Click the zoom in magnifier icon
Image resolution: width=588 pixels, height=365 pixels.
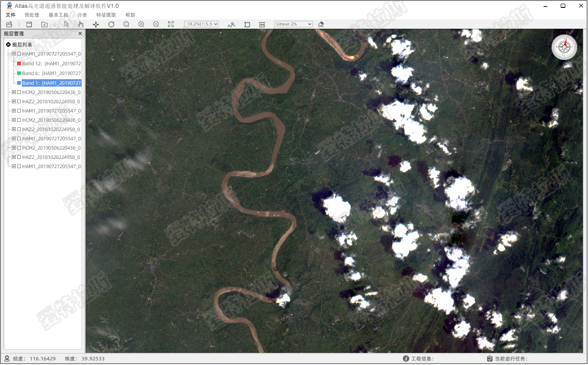click(x=141, y=24)
